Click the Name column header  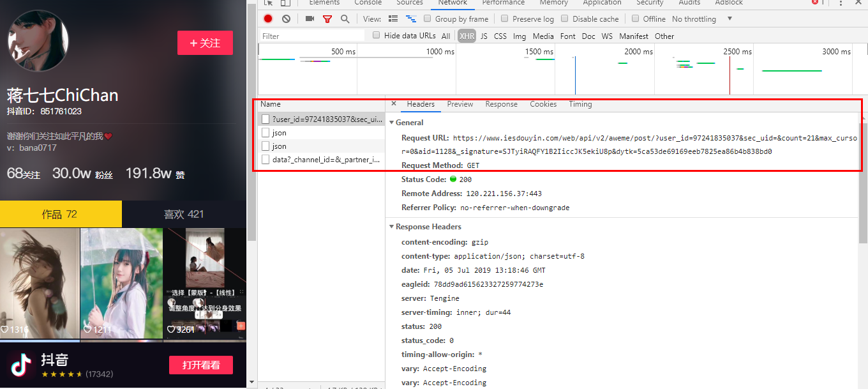coord(321,104)
